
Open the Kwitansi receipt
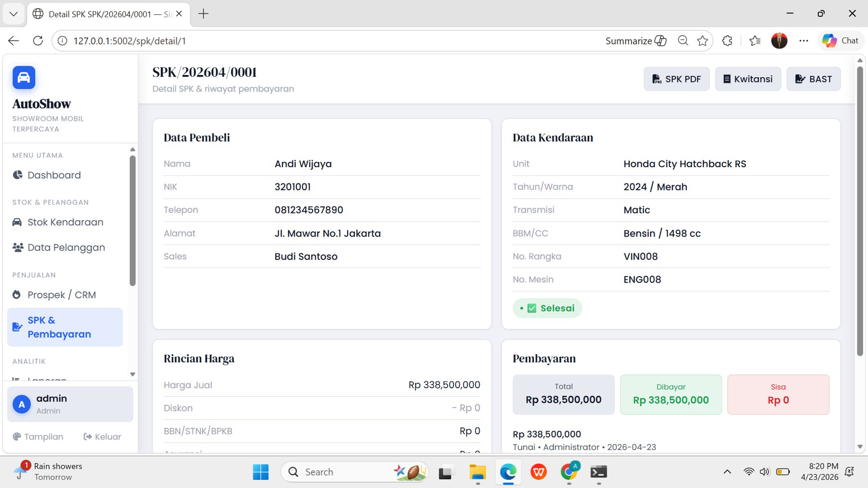tap(747, 79)
